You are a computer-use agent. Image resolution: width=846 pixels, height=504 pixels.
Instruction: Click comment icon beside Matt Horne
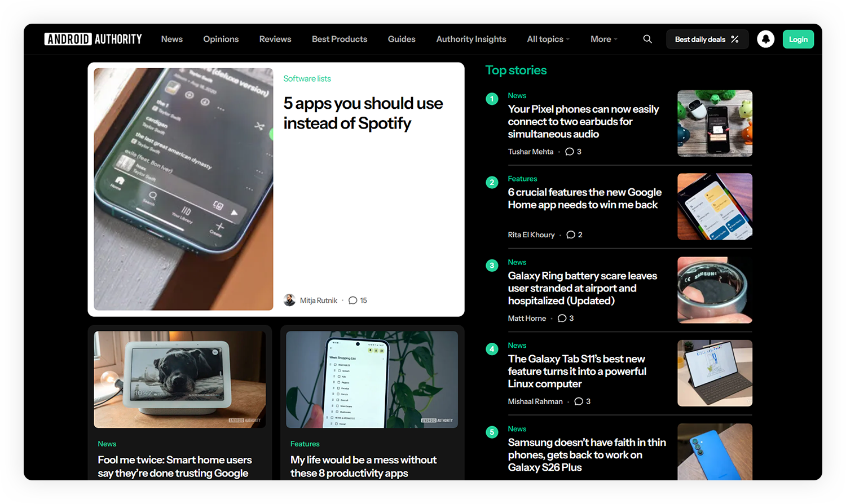(x=562, y=319)
